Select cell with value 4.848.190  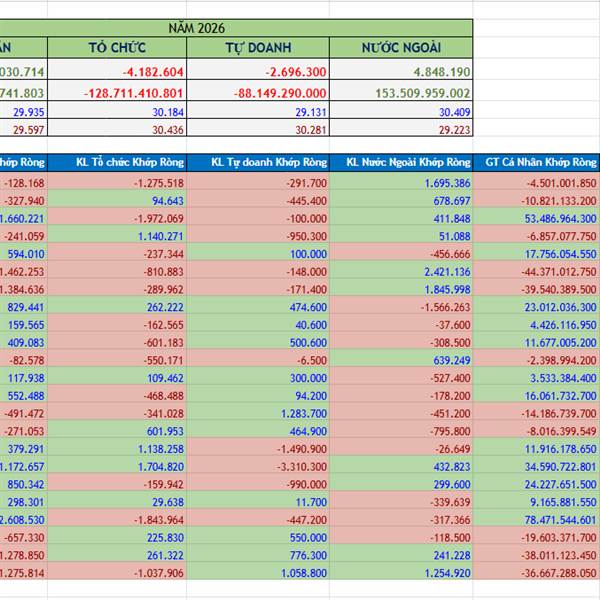[x=401, y=69]
